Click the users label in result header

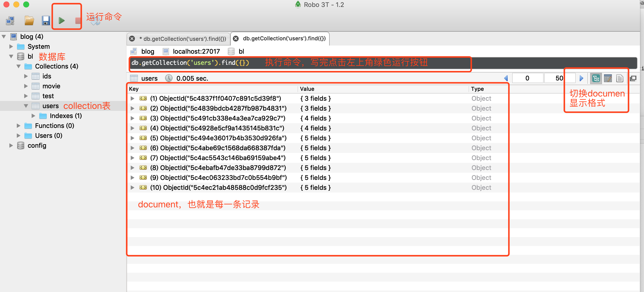coord(149,78)
